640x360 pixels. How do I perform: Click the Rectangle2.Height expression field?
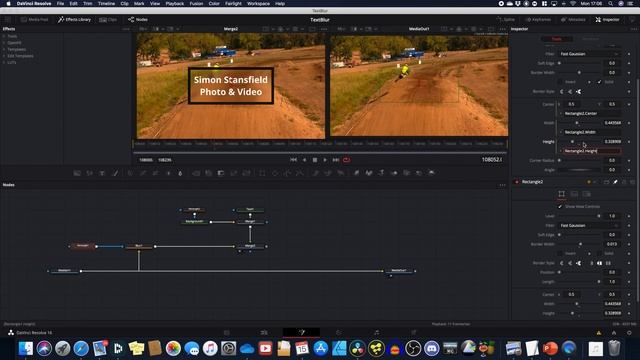tap(592, 151)
